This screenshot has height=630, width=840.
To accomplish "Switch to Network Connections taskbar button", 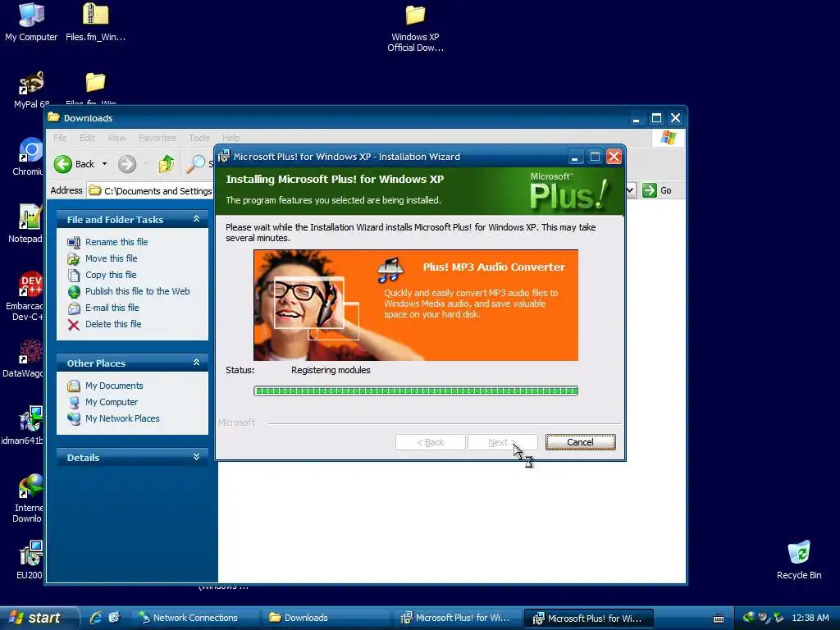I will point(195,618).
